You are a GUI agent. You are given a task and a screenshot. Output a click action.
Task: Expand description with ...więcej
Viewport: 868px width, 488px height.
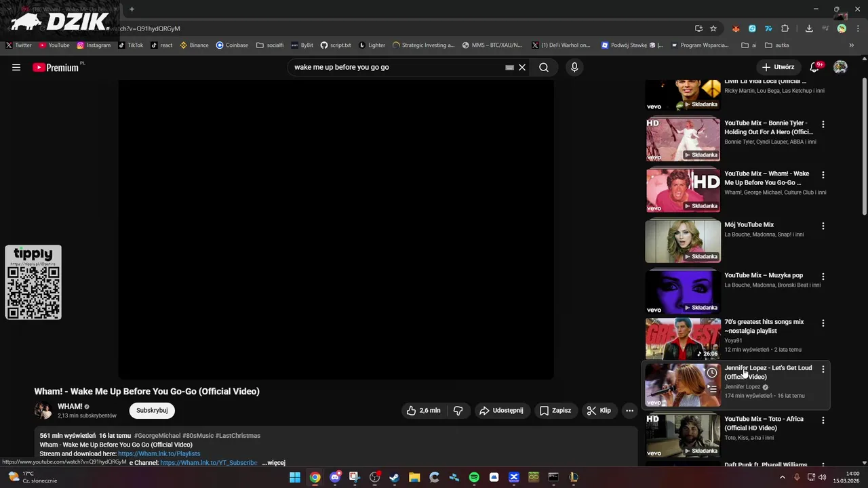pyautogui.click(x=274, y=463)
